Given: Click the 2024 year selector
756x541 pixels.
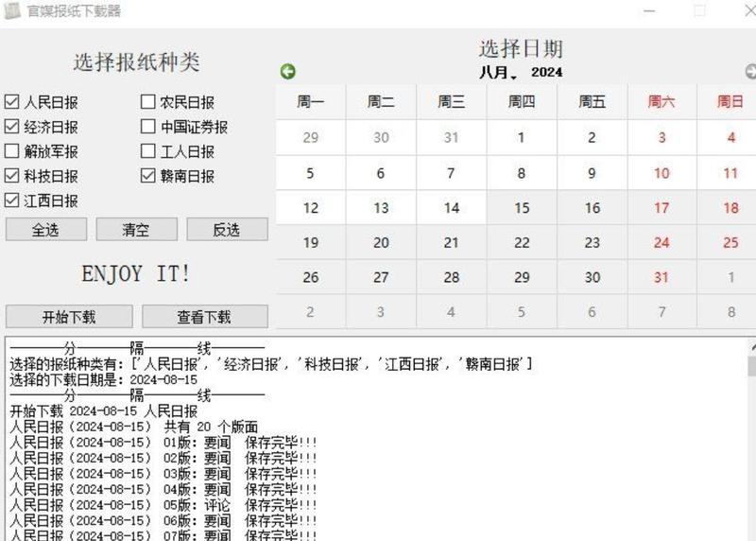Looking at the screenshot, I should point(547,73).
